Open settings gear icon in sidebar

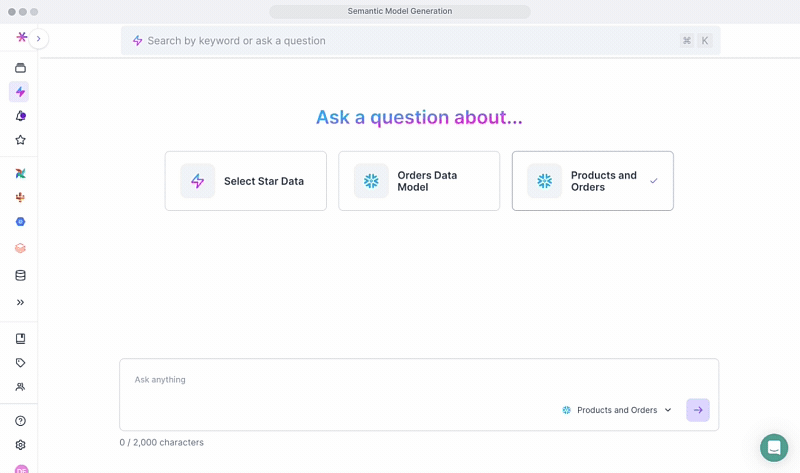[x=20, y=445]
